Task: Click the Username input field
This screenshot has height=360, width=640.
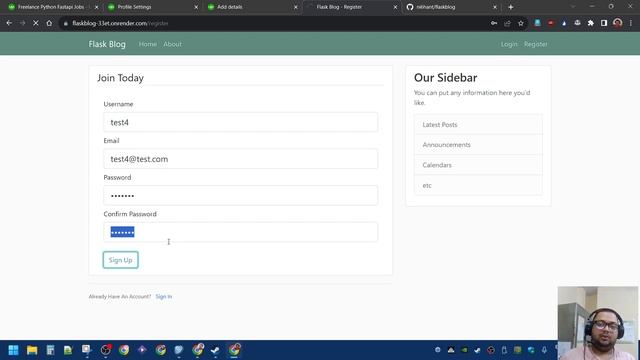Action: coord(240,122)
